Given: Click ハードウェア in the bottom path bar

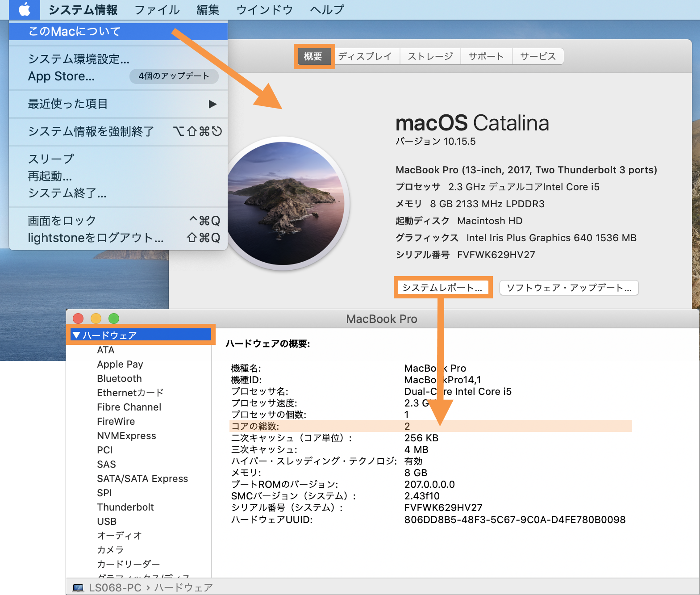Looking at the screenshot, I should click(x=183, y=588).
